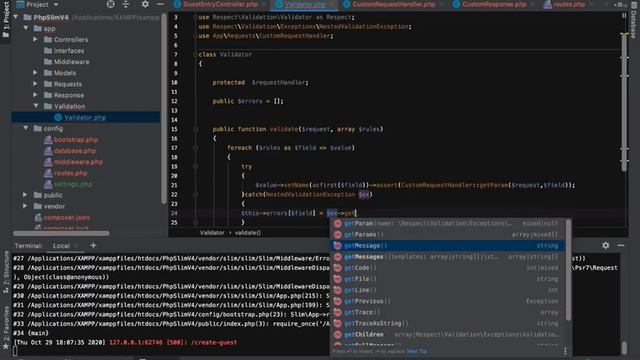The width and height of the screenshot is (640, 360).
Task: Choose getCode() from autocomplete list
Action: pos(447,268)
